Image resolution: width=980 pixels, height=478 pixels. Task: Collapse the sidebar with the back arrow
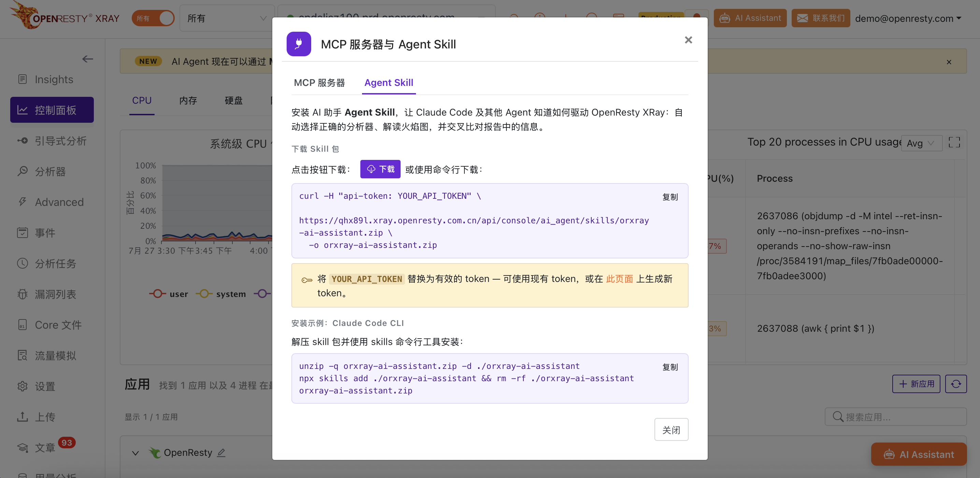pyautogui.click(x=87, y=59)
